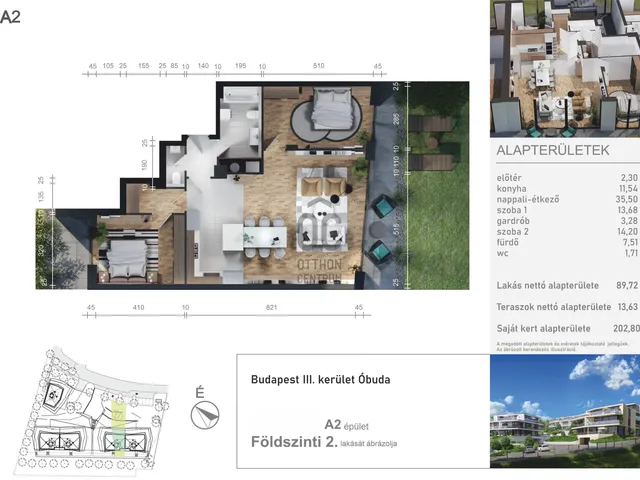Viewport: 640px width, 480px height.
Task: Open the 3D interior render thumbnail
Action: point(564,68)
